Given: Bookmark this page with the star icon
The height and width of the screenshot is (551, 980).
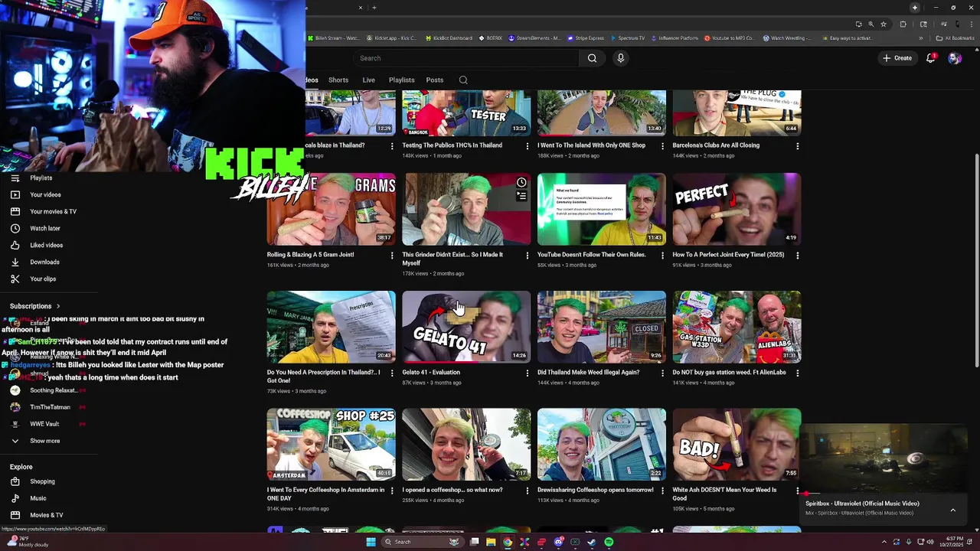Looking at the screenshot, I should pyautogui.click(x=884, y=24).
